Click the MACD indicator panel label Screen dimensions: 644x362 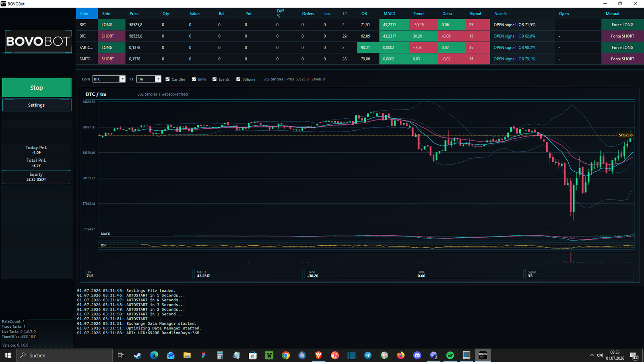105,234
